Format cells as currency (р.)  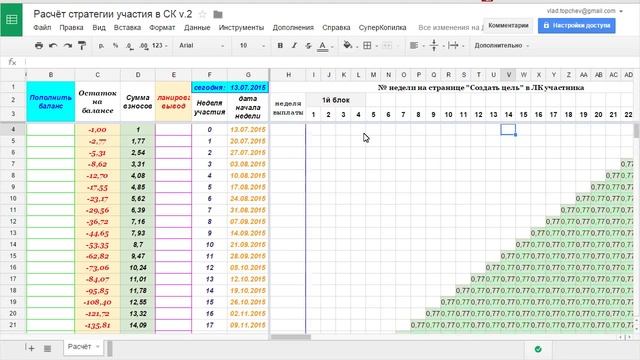[x=101, y=46]
